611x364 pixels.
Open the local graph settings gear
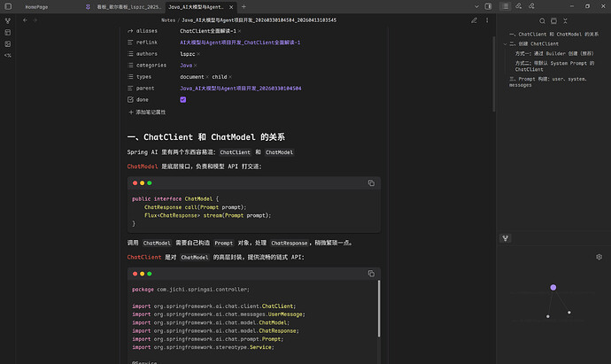point(599,257)
